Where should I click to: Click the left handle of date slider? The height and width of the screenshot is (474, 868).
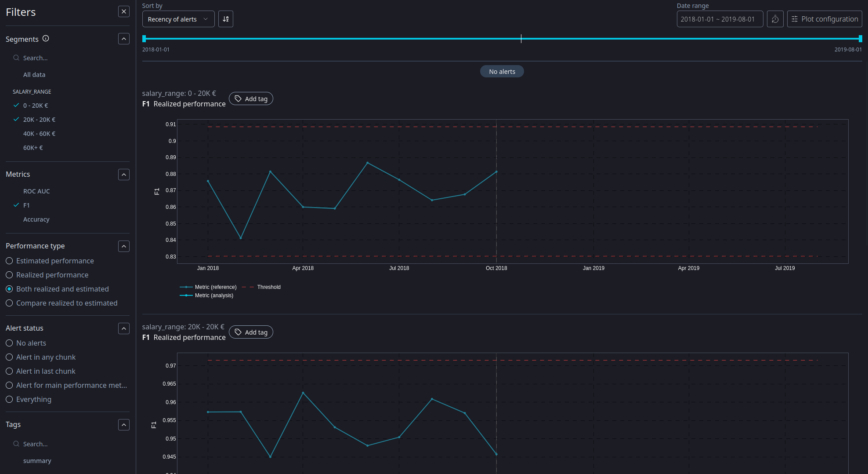coord(144,39)
